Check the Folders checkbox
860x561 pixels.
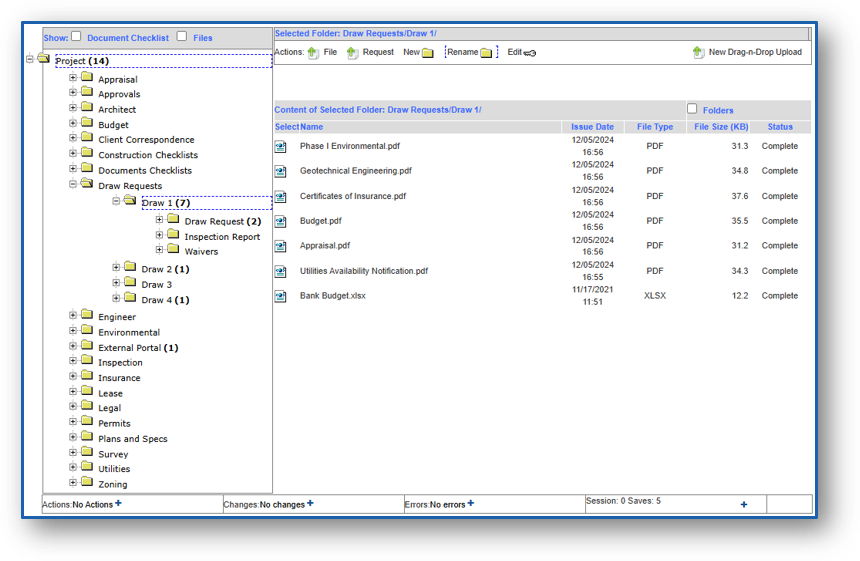tap(692, 109)
